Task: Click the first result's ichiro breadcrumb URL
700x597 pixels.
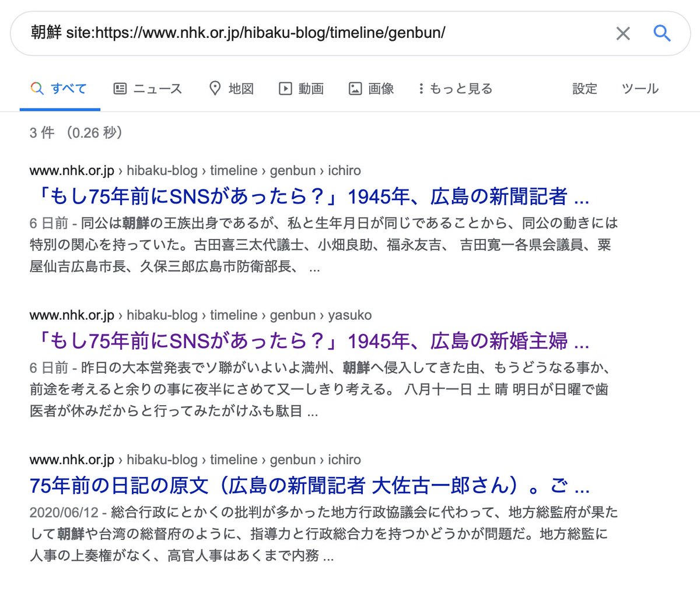Action: 195,170
